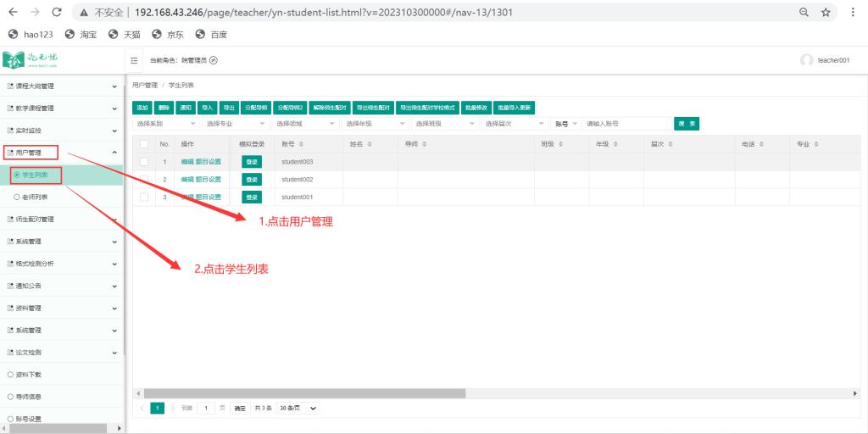Expand the 课程大纲管理 sidebar menu
This screenshot has height=434, width=868.
[62, 86]
